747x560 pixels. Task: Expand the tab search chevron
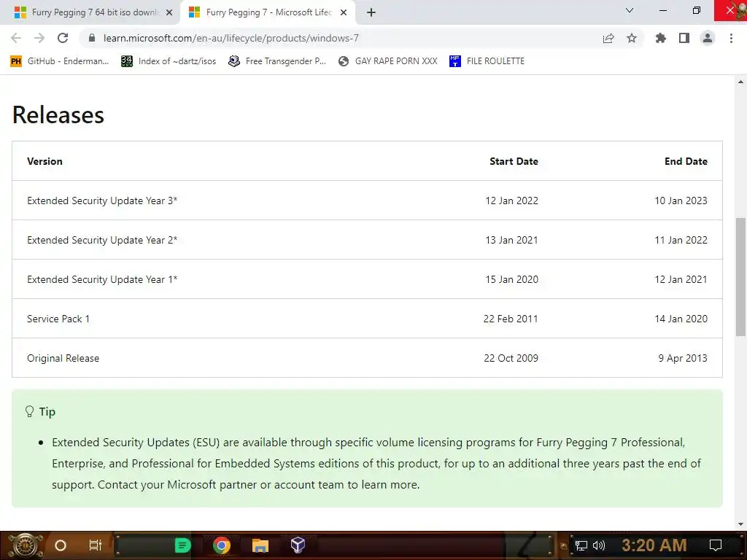pyautogui.click(x=630, y=10)
